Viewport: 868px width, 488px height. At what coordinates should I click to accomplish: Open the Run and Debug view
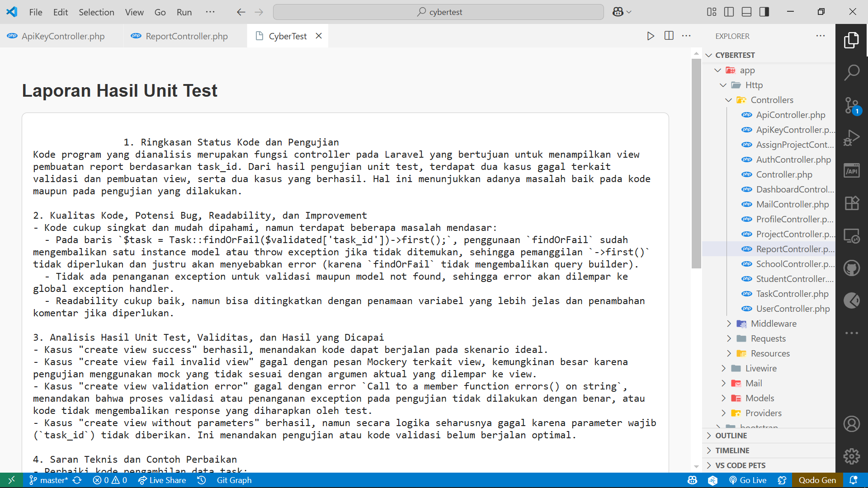(851, 138)
